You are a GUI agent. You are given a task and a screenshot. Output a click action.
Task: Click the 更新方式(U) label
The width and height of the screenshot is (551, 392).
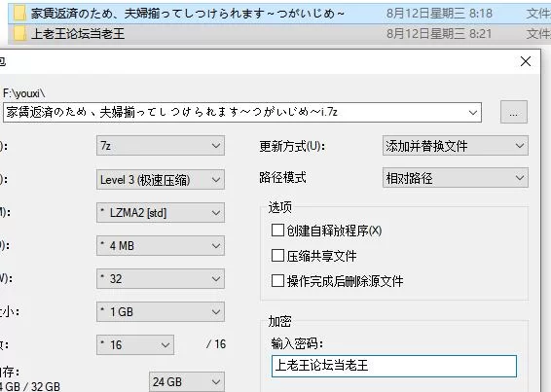(x=292, y=146)
